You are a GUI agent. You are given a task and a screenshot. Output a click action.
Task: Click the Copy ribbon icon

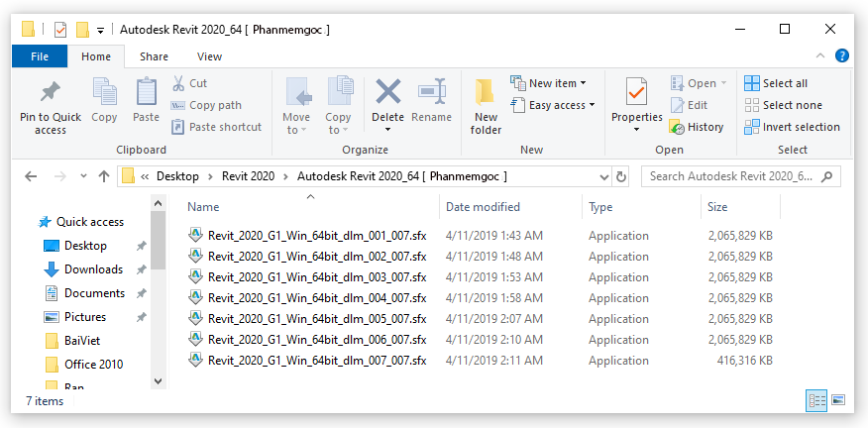(104, 91)
